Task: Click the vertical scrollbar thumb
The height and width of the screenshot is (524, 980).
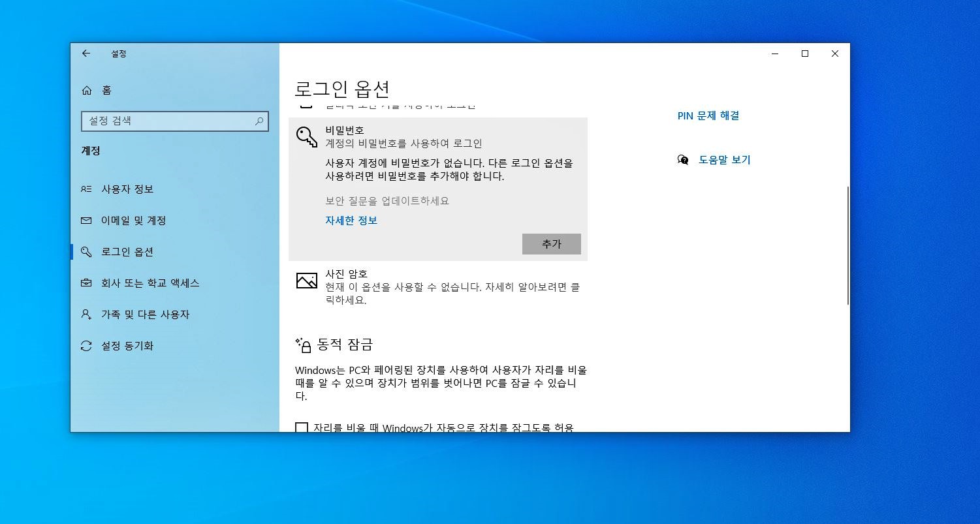Action: click(847, 245)
